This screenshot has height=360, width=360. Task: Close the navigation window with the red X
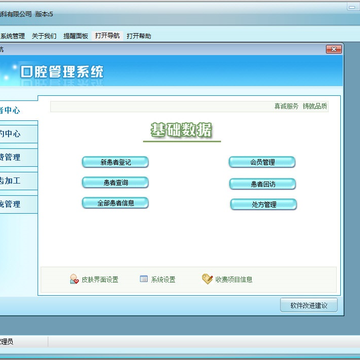click(x=334, y=50)
